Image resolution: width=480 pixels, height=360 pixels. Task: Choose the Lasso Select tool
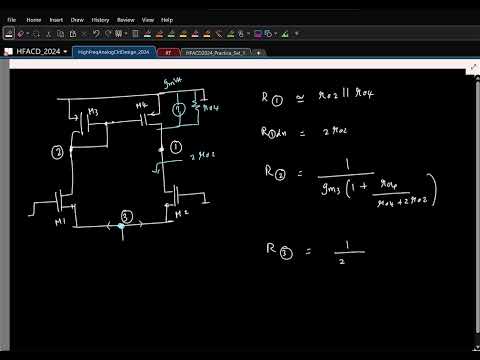click(x=36, y=34)
